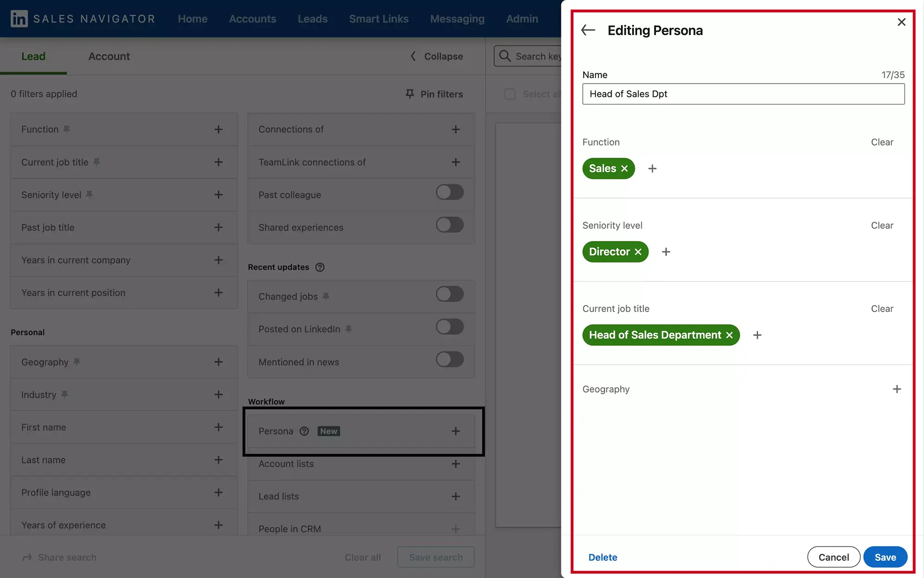Click the close X on Editing Persona panel

[901, 22]
